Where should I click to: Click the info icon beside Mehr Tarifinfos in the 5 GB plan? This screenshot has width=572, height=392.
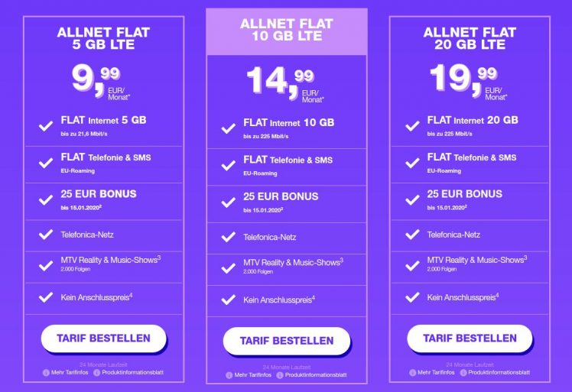tap(47, 372)
